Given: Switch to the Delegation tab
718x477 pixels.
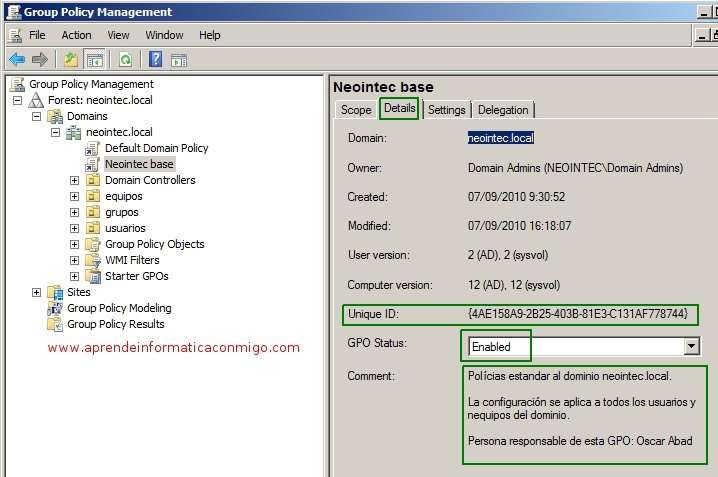Looking at the screenshot, I should point(503,110).
